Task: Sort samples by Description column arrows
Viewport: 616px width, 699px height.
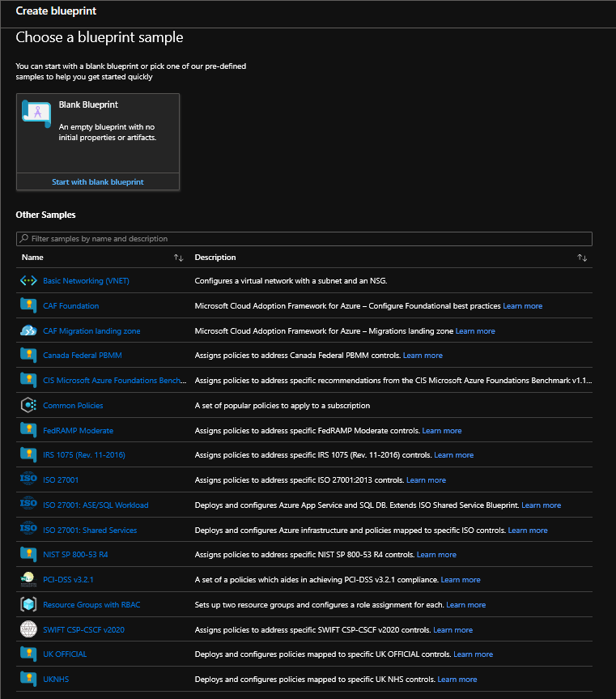Action: [582, 258]
